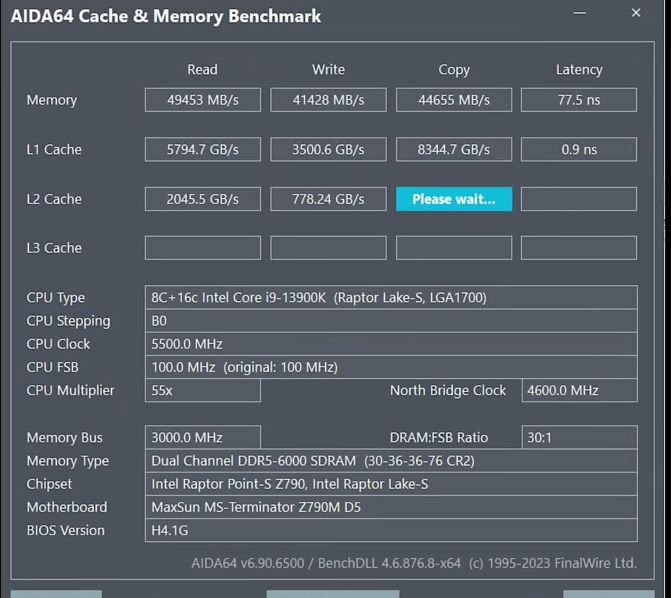The width and height of the screenshot is (671, 598).
Task: Click the empty L3 Cache Copy cell
Action: 454,248
